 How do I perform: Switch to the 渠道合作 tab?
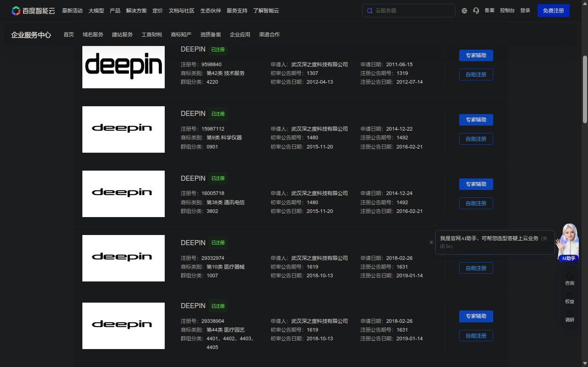pyautogui.click(x=270, y=34)
